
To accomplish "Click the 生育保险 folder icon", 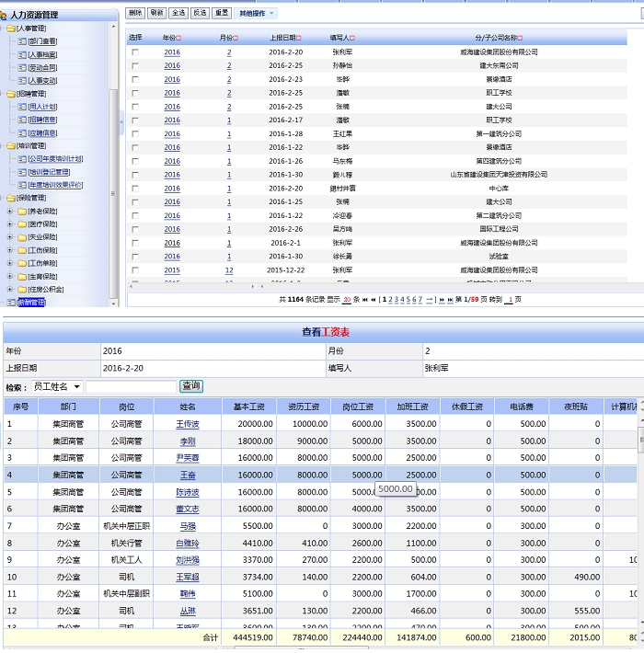I will (22, 277).
